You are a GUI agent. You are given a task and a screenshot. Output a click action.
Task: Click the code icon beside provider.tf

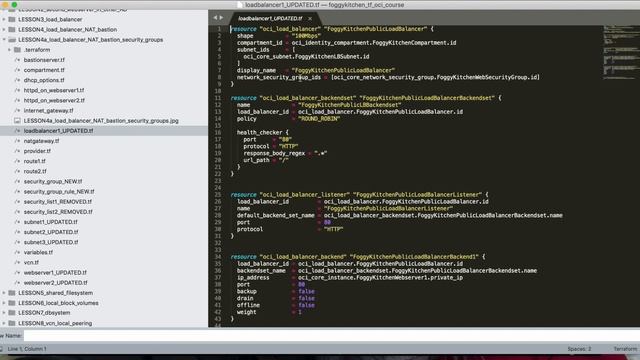point(17,151)
